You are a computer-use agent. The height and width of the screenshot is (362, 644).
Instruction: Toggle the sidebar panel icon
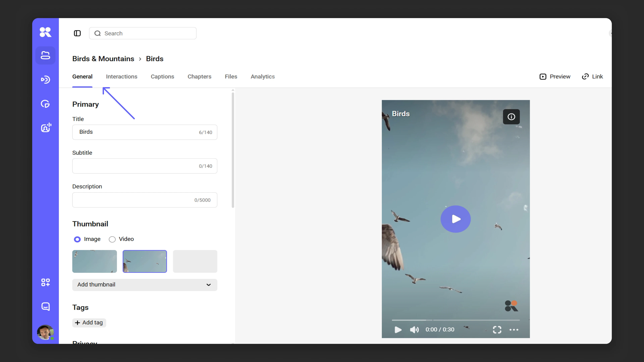click(x=77, y=33)
